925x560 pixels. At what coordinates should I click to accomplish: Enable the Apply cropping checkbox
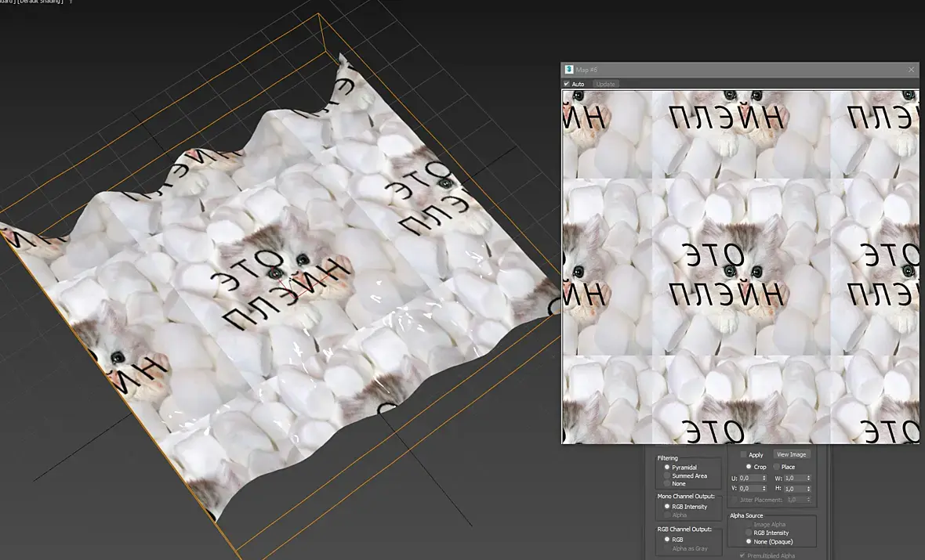(x=743, y=454)
